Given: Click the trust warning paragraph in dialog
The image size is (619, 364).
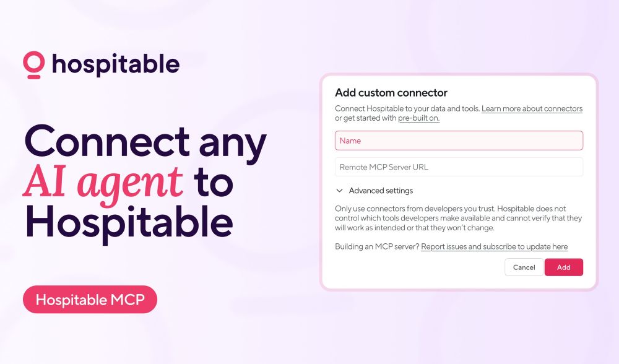Looking at the screenshot, I should tap(458, 219).
